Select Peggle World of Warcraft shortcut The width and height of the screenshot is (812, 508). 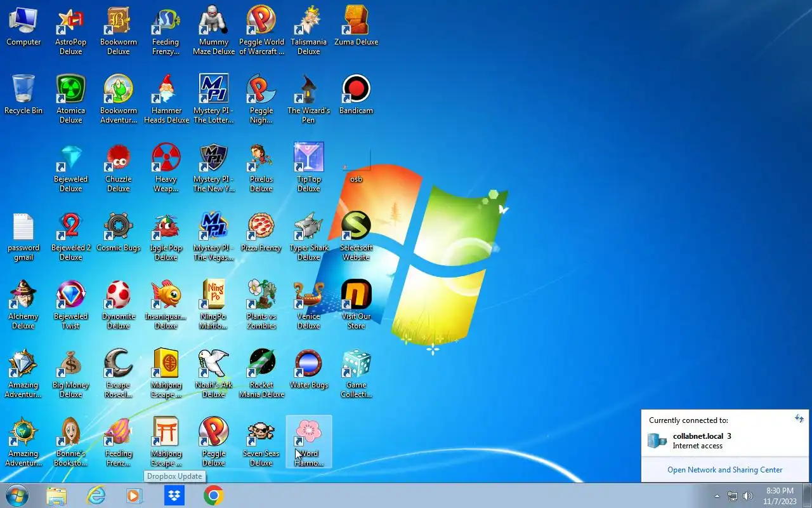(261, 30)
